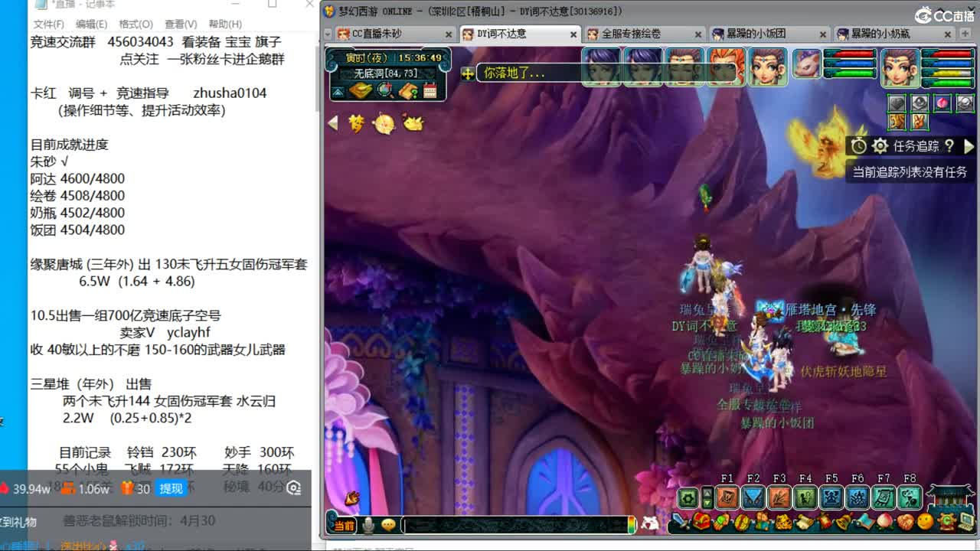Click the ? help beside 任务追踪
This screenshot has width=980, height=551.
pyautogui.click(x=949, y=146)
